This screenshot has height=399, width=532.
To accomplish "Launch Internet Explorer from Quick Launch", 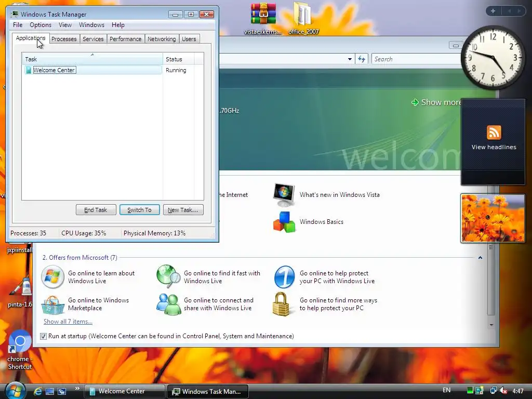I will pos(37,391).
